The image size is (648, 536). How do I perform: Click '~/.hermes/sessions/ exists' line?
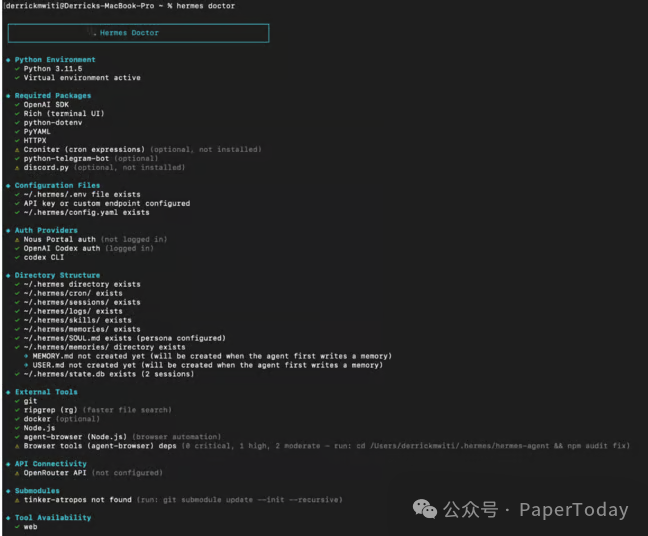82,303
